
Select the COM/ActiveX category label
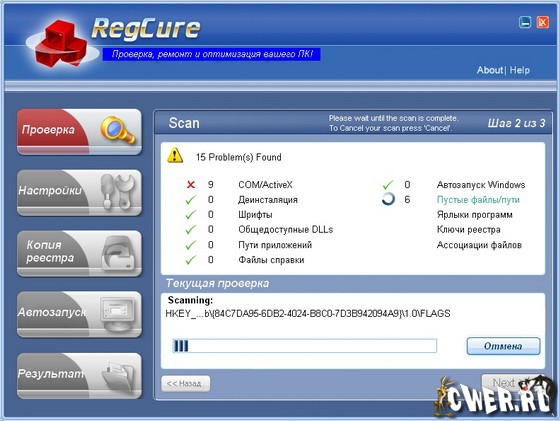point(265,185)
